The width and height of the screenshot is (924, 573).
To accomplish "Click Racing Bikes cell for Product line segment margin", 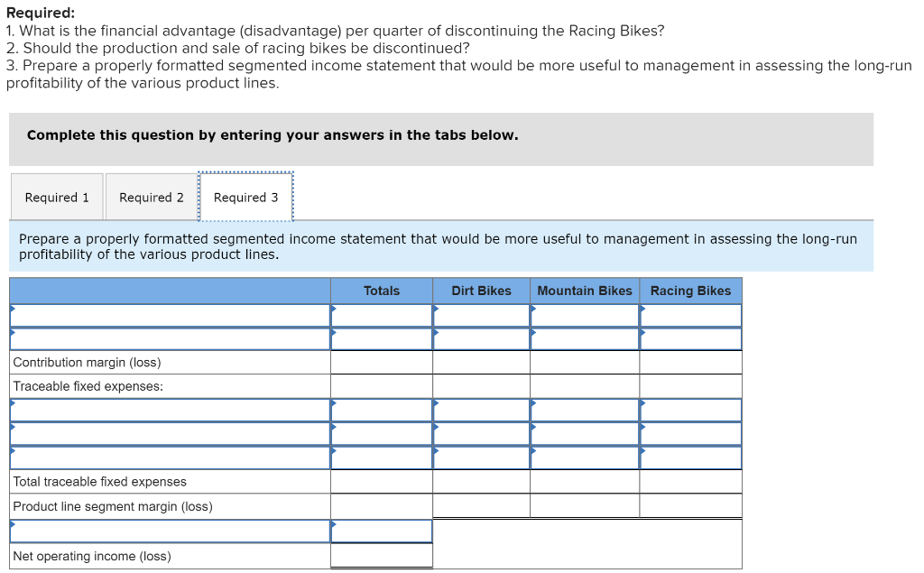I will click(690, 506).
